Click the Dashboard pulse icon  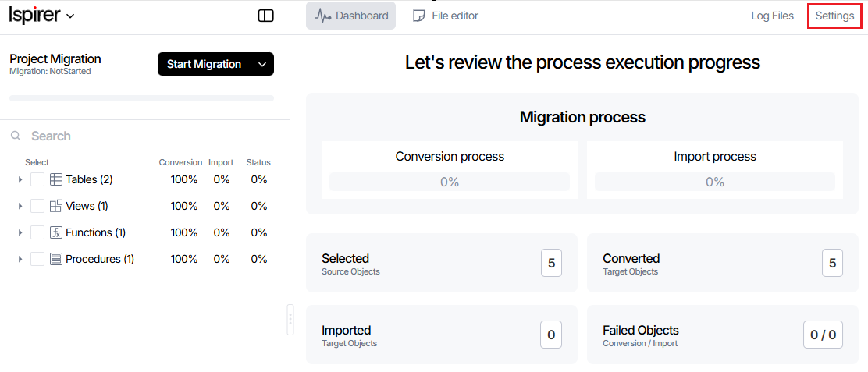point(323,16)
